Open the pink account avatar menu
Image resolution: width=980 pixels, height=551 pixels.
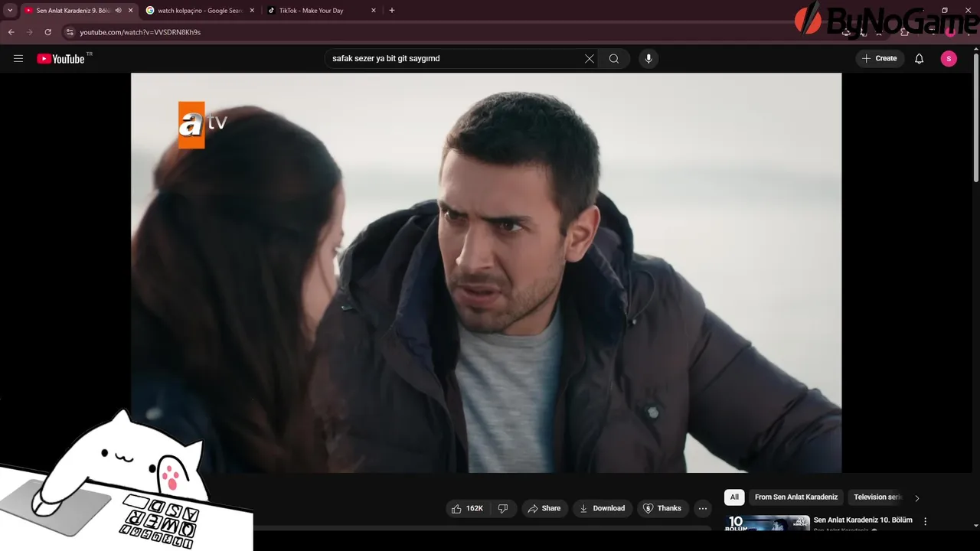(949, 59)
